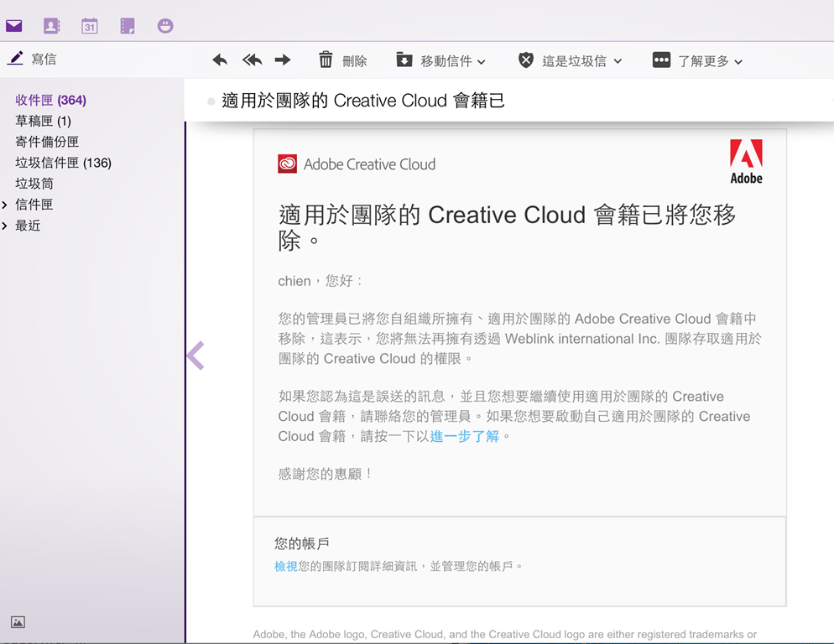Open 垃圾筒 folder
The width and height of the screenshot is (834, 644).
[x=34, y=184]
